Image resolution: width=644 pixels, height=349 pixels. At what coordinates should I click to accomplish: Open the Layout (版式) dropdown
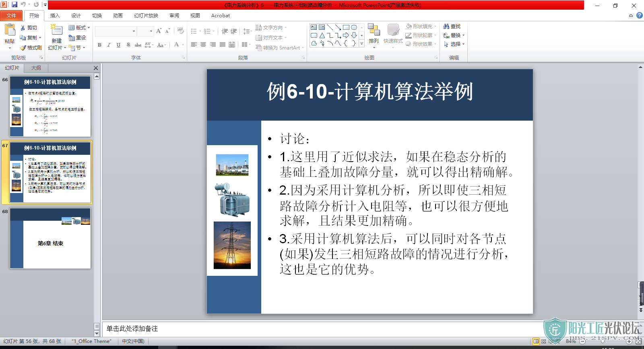[x=79, y=27]
